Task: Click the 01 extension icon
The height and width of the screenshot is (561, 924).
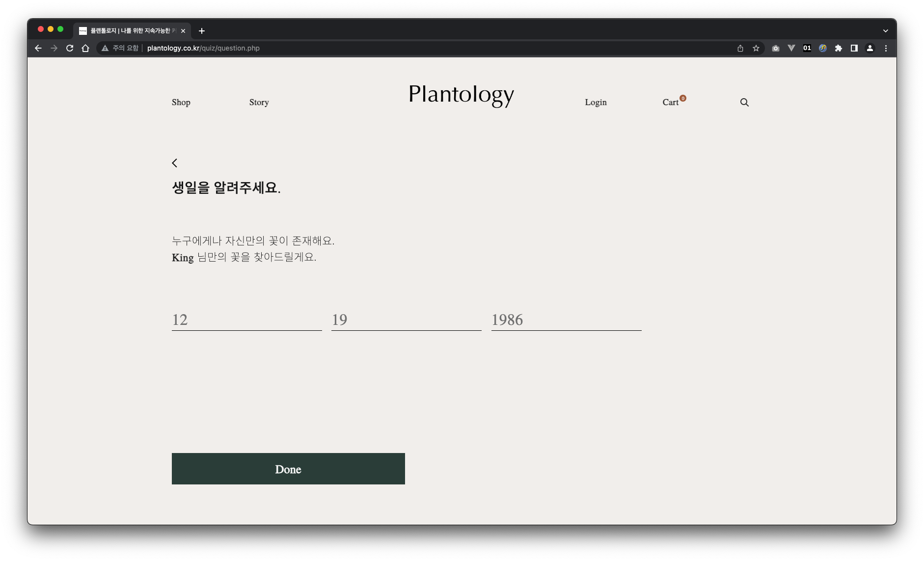Action: (x=807, y=48)
